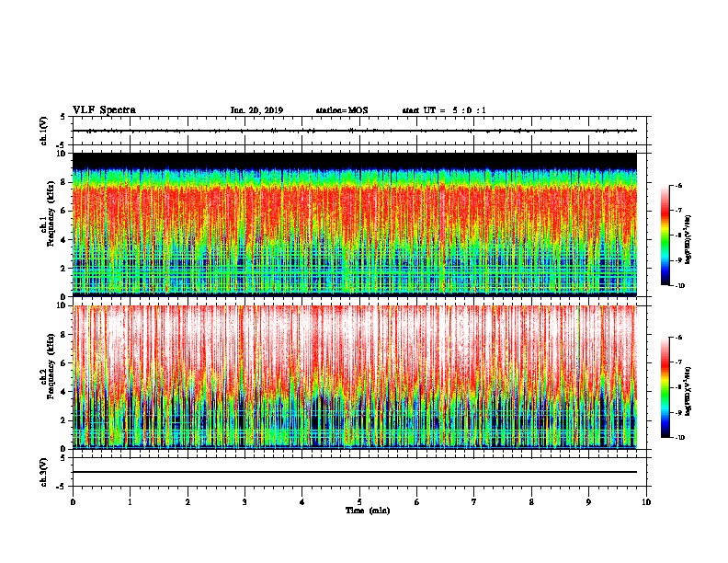Click the 'start UT = 5 : 0 : 1' label
Viewport: 728px width, 563px height.
coord(444,110)
